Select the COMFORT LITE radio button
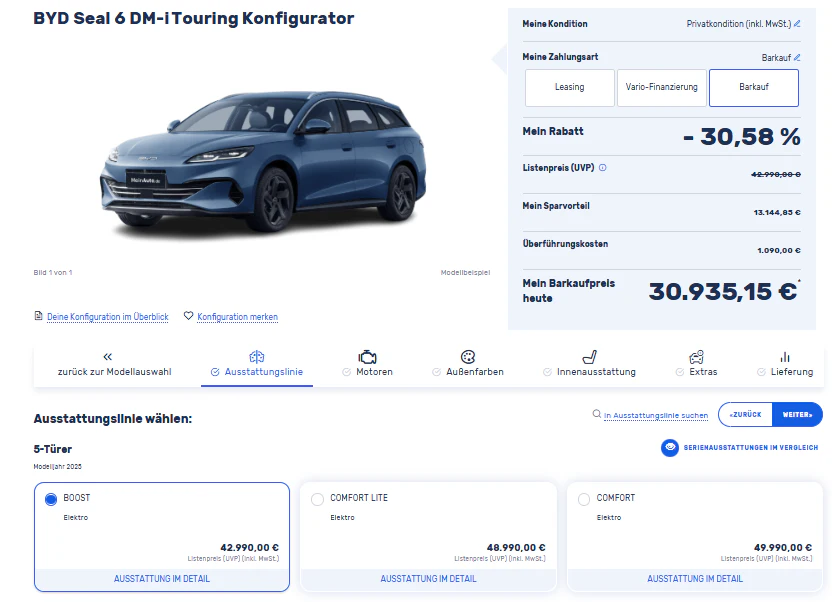This screenshot has height=602, width=832. [317, 499]
